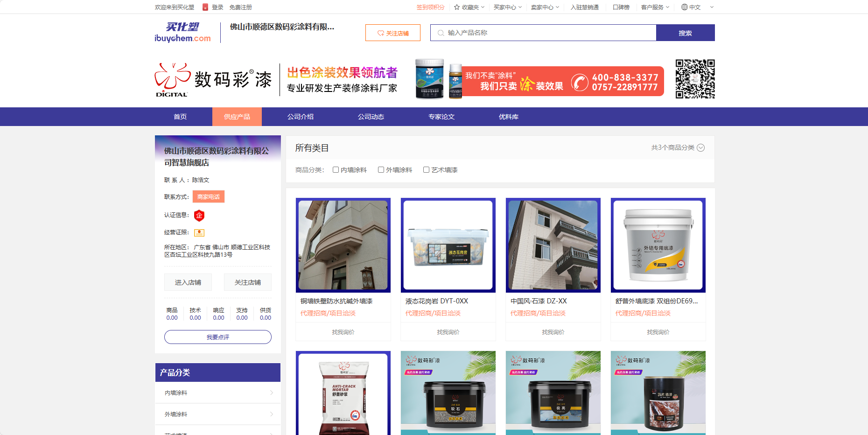Click the phone icon in banner
The width and height of the screenshot is (868, 435).
pyautogui.click(x=580, y=82)
